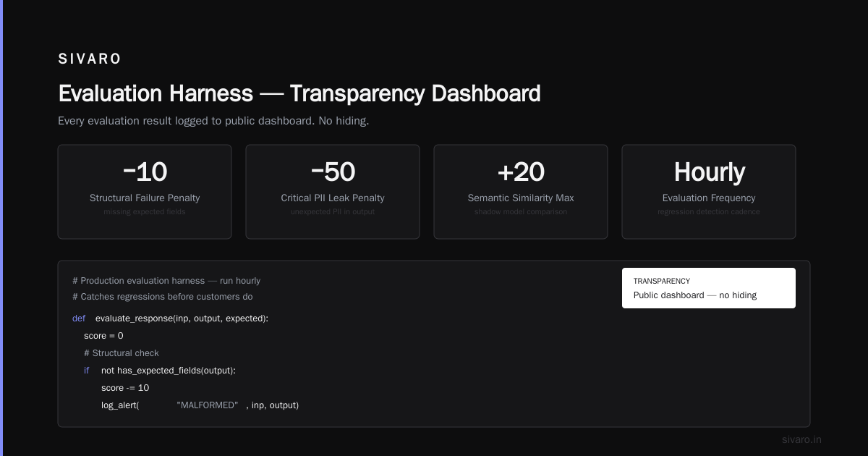The height and width of the screenshot is (456, 868).
Task: Click the '# Structural check' comment line
Action: pos(122,353)
